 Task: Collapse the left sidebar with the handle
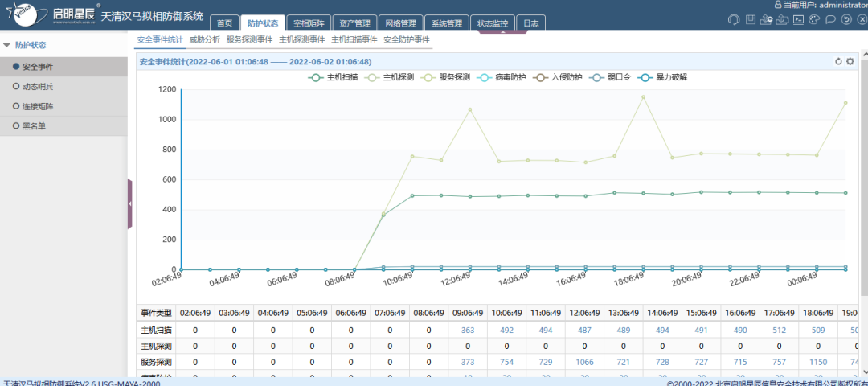click(130, 204)
